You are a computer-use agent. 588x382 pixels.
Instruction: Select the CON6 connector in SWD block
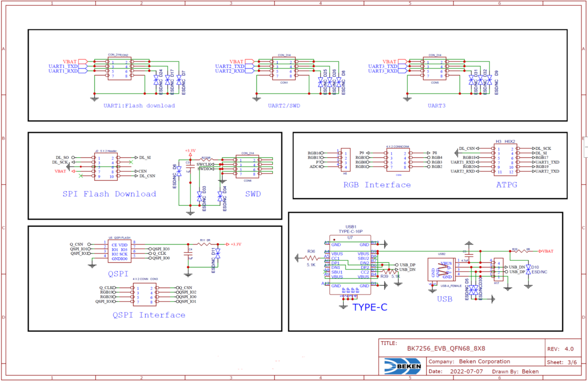(x=247, y=167)
